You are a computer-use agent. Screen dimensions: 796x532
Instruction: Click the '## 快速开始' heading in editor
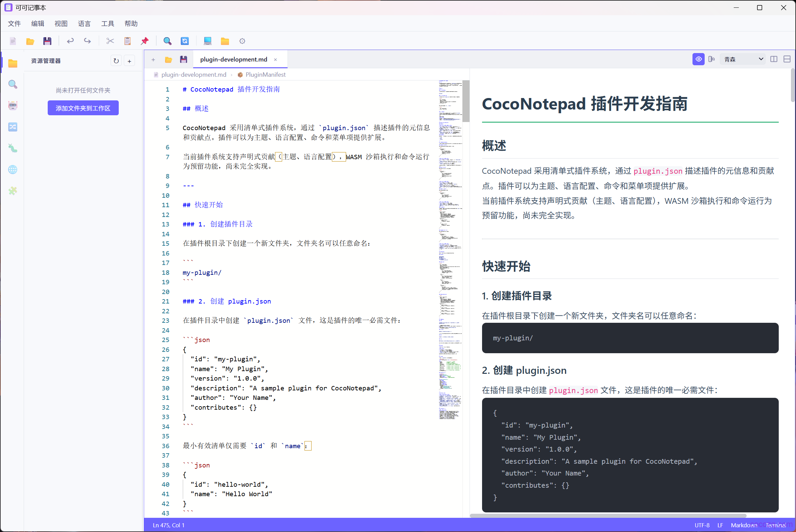(x=203, y=205)
